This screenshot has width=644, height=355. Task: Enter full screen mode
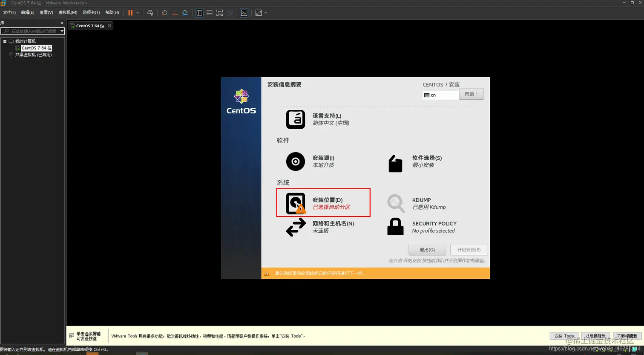tap(219, 13)
